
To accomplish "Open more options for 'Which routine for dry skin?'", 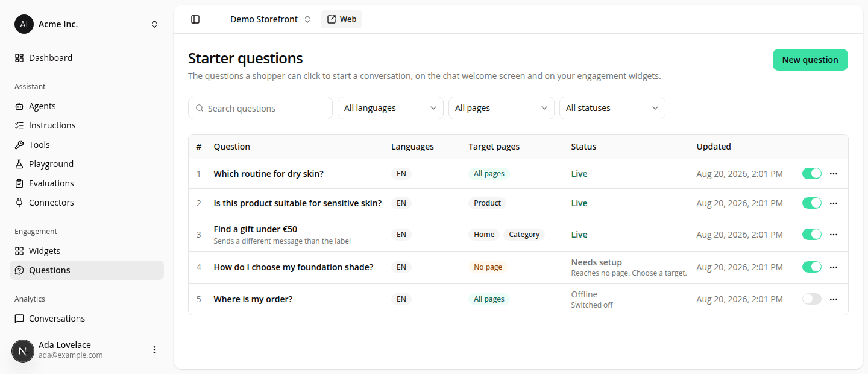I will coord(834,174).
